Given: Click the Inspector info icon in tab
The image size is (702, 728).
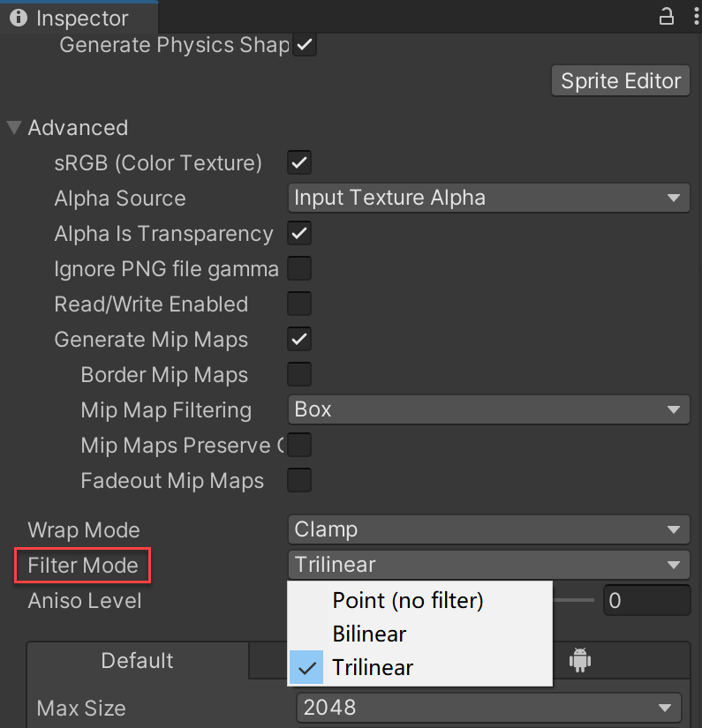Looking at the screenshot, I should (x=19, y=18).
